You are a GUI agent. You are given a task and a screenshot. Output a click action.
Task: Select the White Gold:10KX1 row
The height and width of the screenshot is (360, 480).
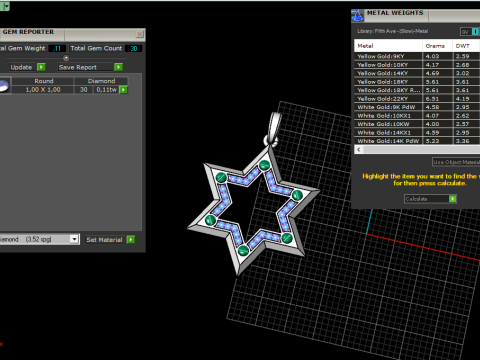pyautogui.click(x=417, y=116)
